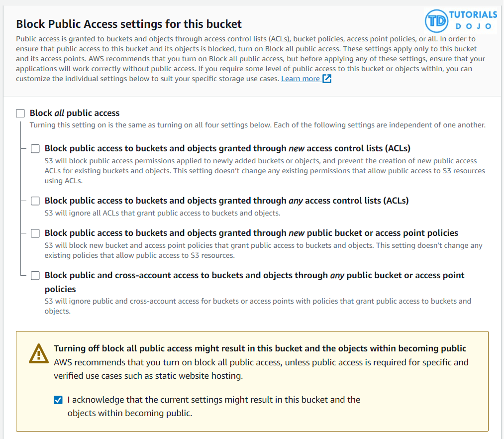Click the label text mentioning new public bucket policies
The width and height of the screenshot is (504, 439).
[x=251, y=233]
